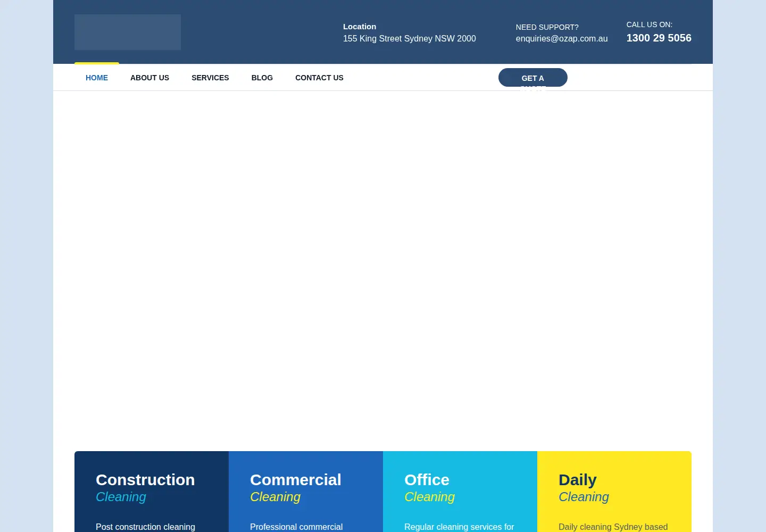Click "Regular cleaning services for" text

click(459, 527)
